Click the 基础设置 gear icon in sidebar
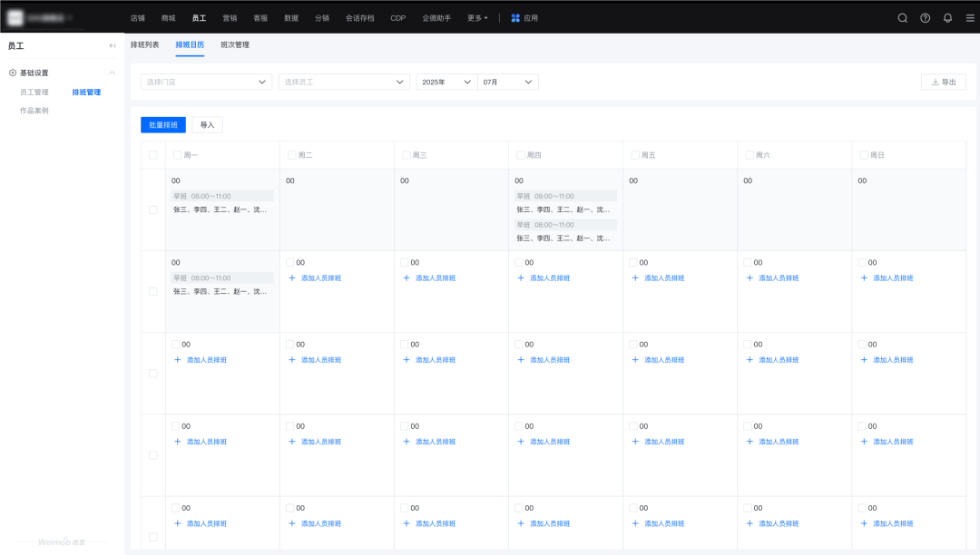980x555 pixels. coord(13,73)
